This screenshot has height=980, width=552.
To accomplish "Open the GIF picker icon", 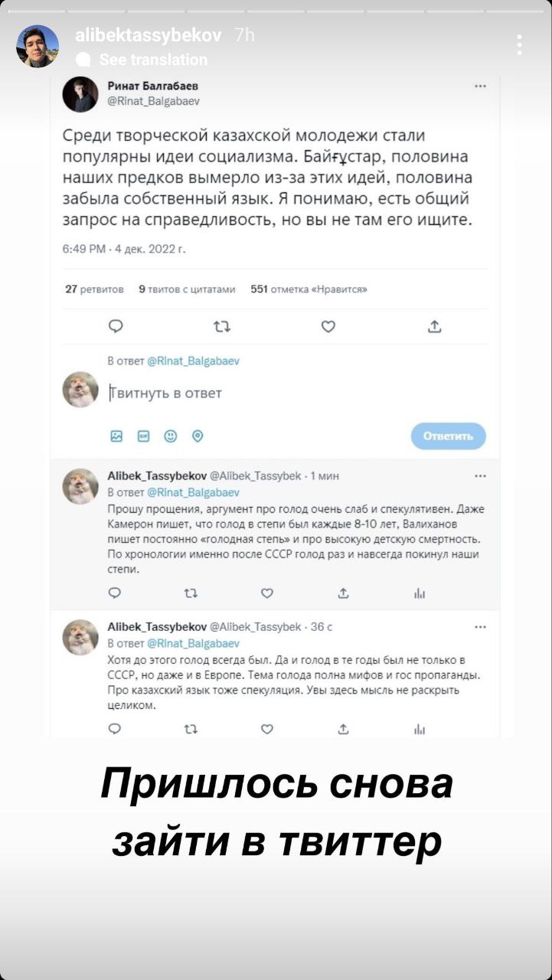I will click(143, 436).
